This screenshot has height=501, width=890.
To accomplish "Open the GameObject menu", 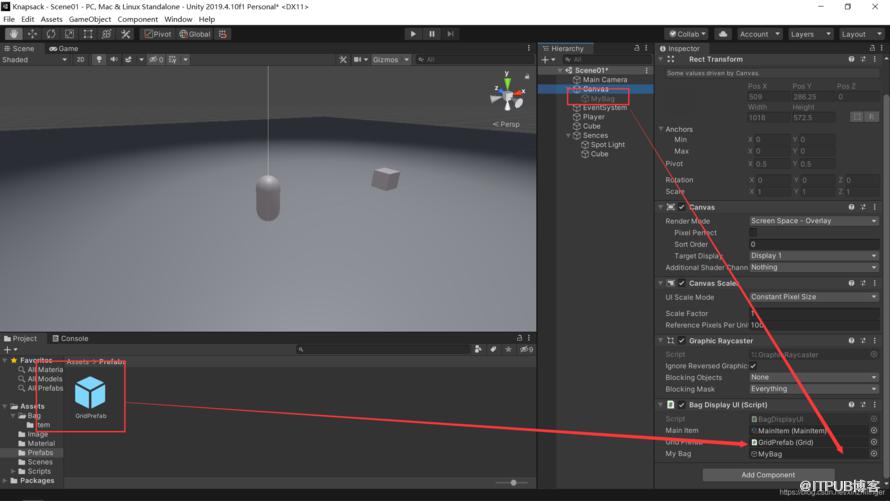I will coord(90,19).
